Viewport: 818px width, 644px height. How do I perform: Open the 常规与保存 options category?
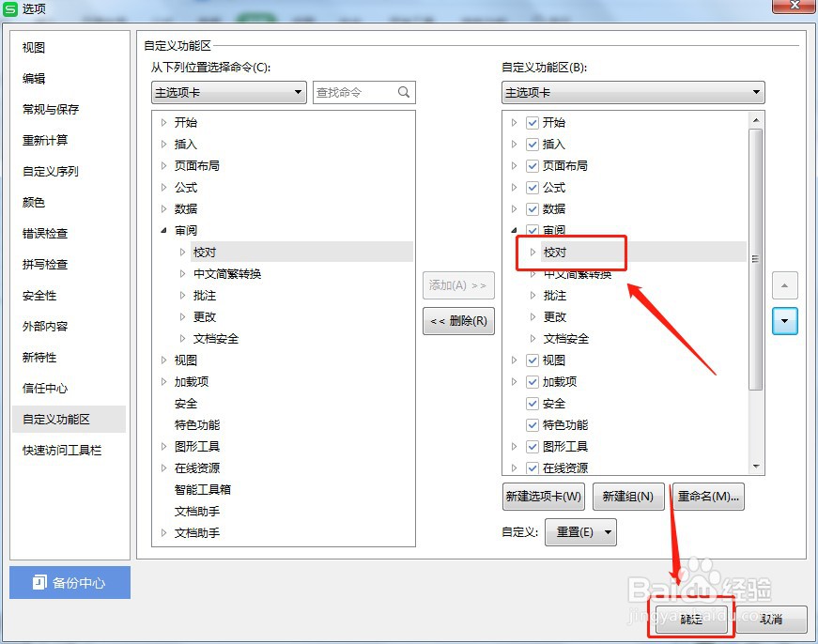(x=51, y=110)
